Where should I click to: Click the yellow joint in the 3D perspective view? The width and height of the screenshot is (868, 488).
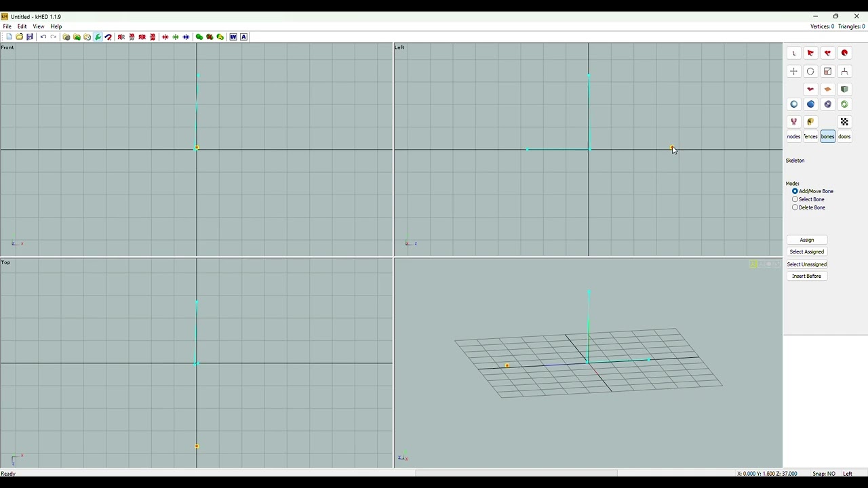(507, 366)
